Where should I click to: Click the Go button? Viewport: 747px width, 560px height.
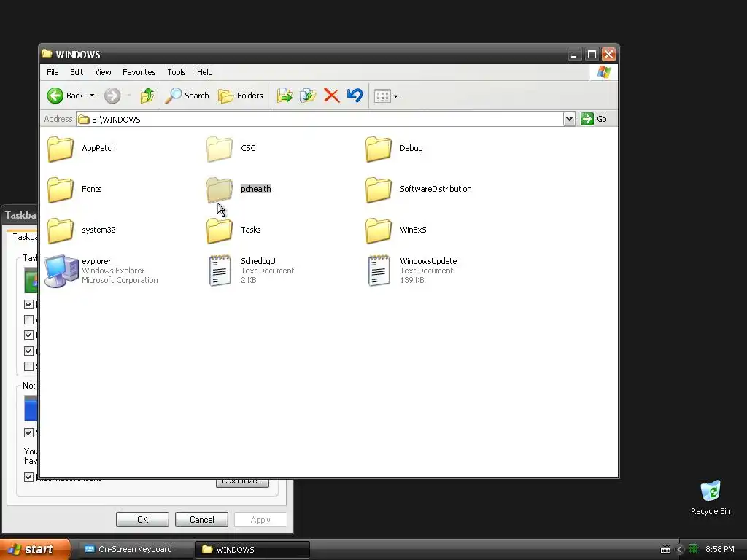click(594, 119)
